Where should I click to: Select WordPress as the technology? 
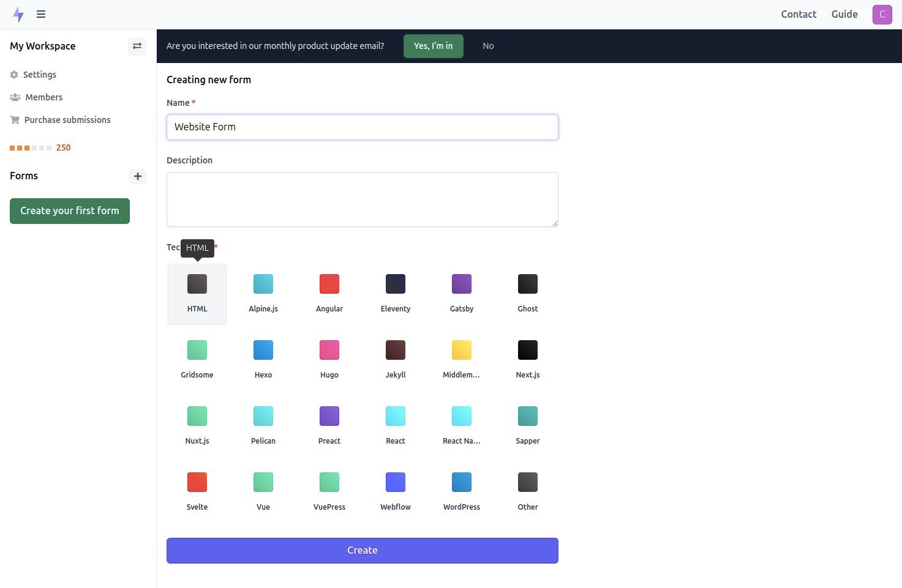[x=461, y=482]
